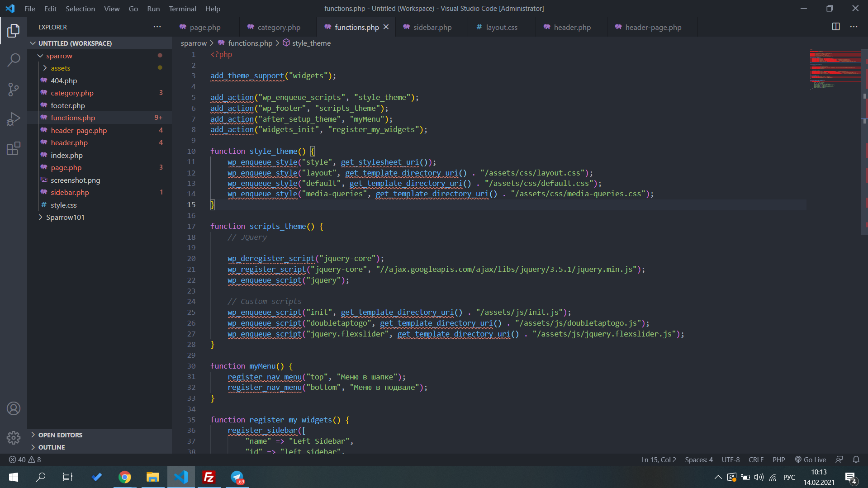Open 404.php in Explorer
868x488 pixels.
tap(64, 81)
